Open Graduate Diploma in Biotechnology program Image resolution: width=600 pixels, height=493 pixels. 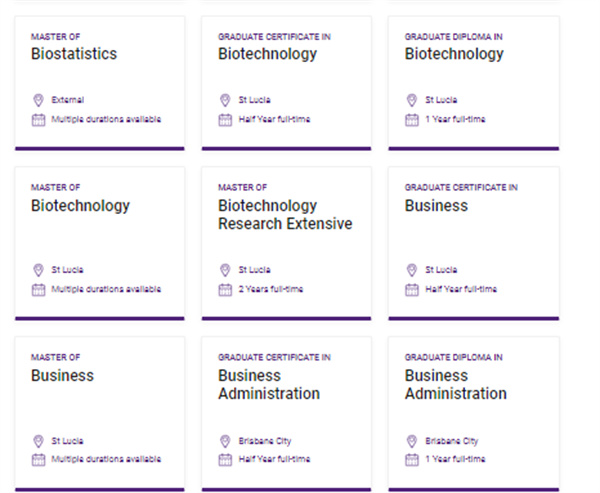[453, 54]
